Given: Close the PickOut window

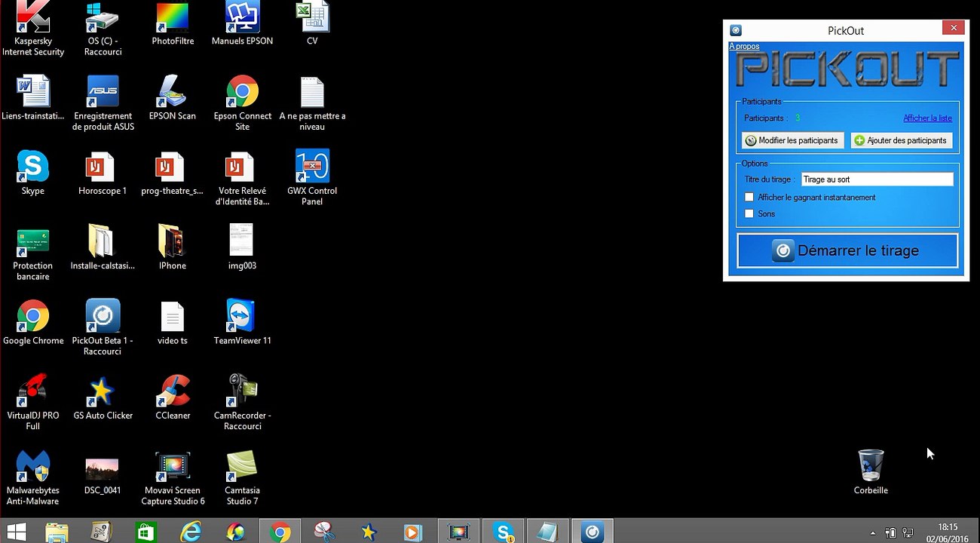Looking at the screenshot, I should (x=953, y=28).
